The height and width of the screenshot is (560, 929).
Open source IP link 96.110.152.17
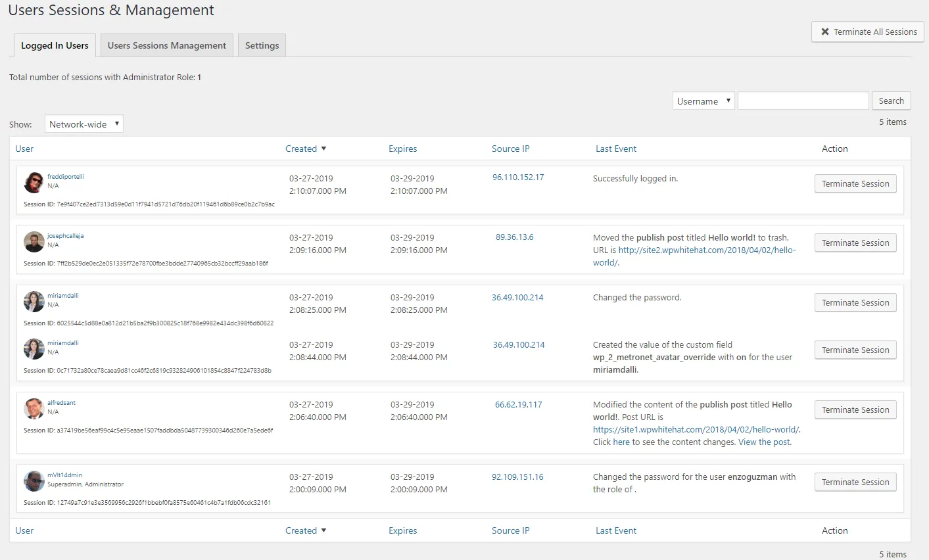click(518, 177)
